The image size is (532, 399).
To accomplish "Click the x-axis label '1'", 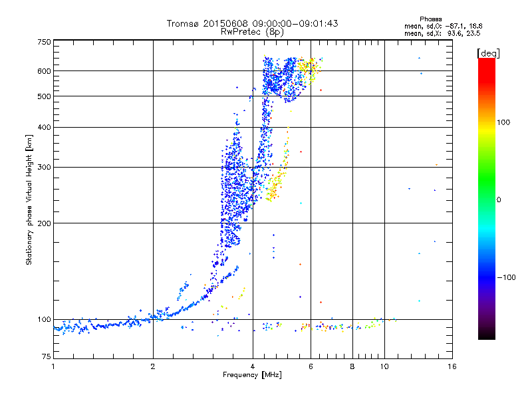I will point(53,366).
